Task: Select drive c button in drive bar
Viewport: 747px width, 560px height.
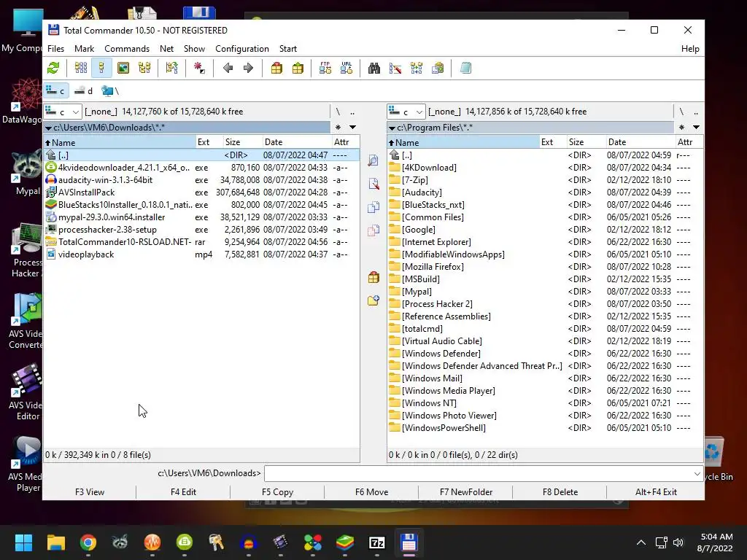Action: tap(55, 90)
